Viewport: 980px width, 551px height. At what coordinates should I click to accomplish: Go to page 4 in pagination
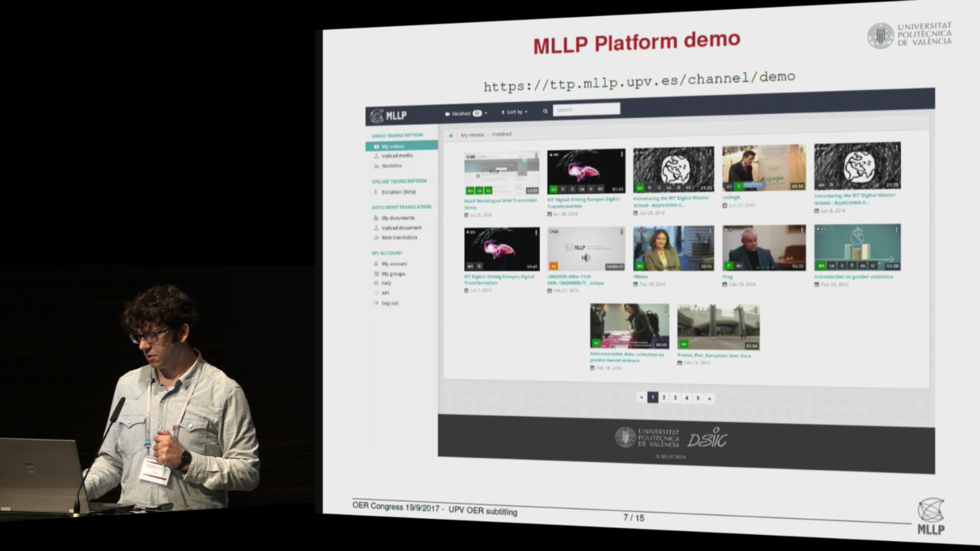coord(687,398)
